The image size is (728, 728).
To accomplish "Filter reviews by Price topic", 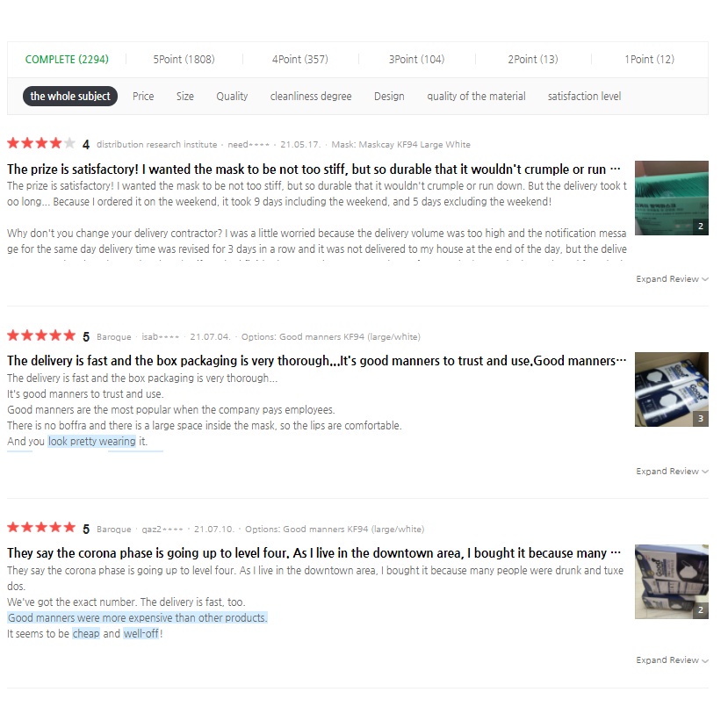I will click(143, 97).
